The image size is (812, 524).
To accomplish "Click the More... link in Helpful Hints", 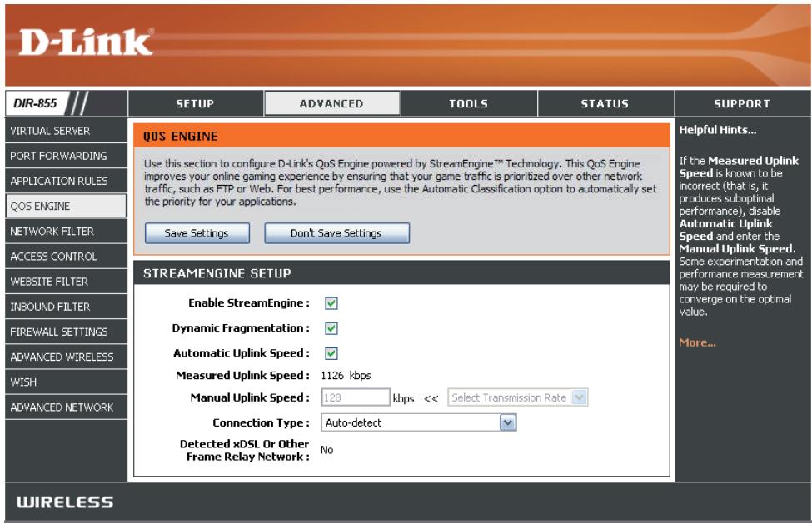I will (x=698, y=342).
